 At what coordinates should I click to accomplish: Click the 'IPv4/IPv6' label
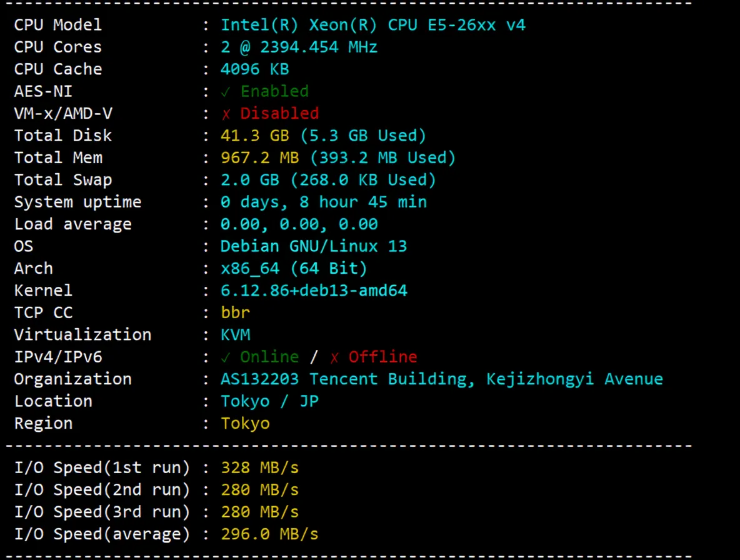pos(57,357)
